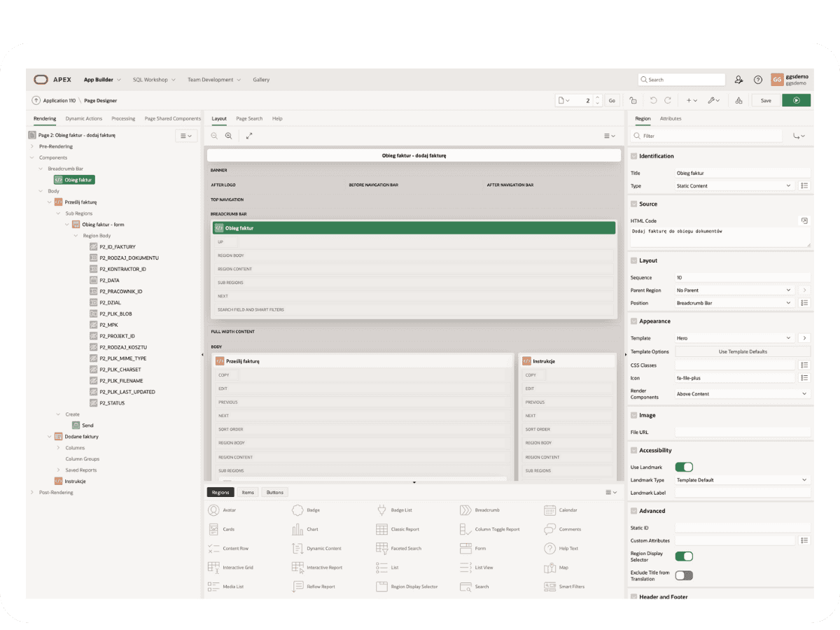Select the Calendar region in gallery
Screen dimensions: 840x630
tap(561, 510)
